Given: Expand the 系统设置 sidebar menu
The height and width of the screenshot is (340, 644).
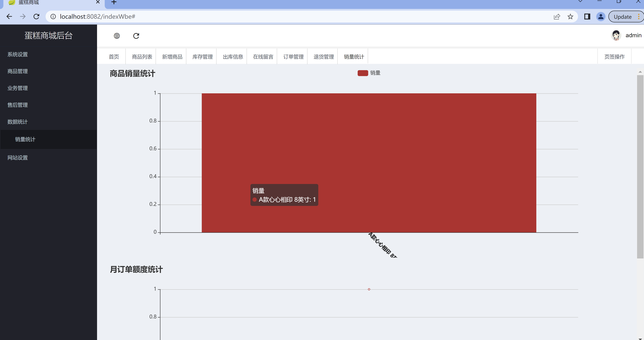Looking at the screenshot, I should coord(48,54).
